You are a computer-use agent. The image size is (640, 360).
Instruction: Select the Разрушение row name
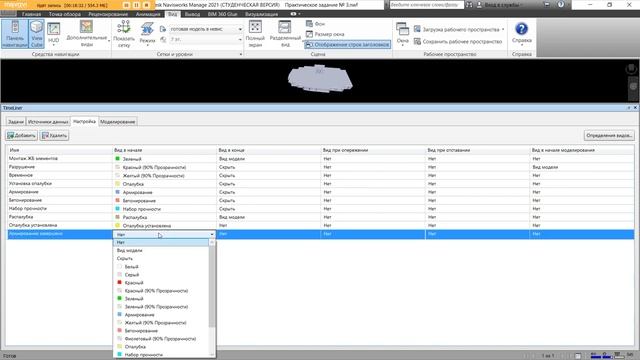(22, 167)
